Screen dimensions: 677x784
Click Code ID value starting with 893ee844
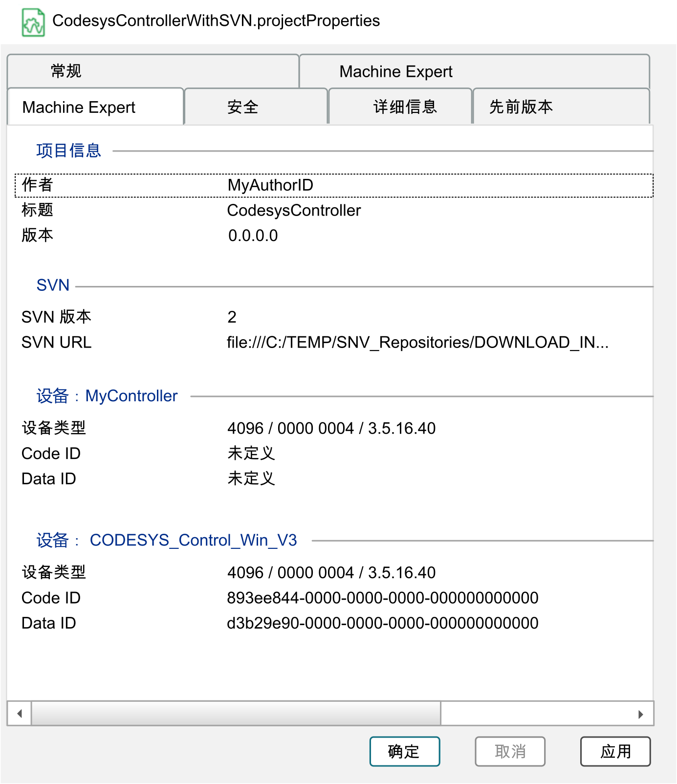382,598
